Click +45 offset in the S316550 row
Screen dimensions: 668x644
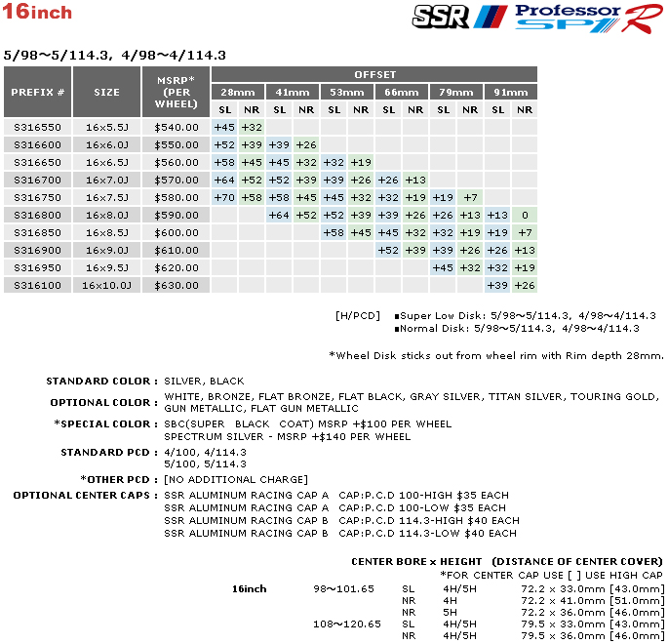[224, 127]
